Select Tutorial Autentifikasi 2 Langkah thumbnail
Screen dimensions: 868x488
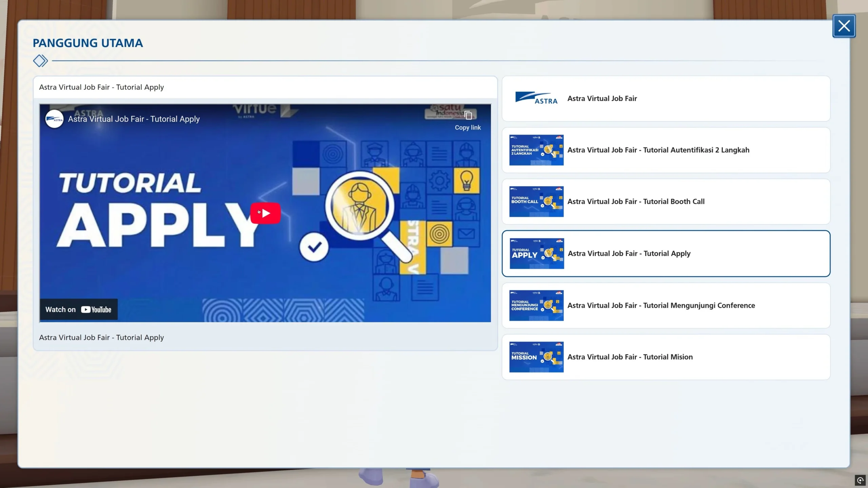[x=536, y=150]
